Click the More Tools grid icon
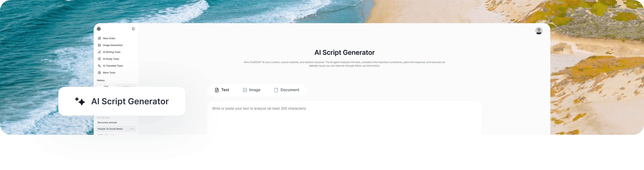This screenshot has width=644, height=170. (x=99, y=73)
